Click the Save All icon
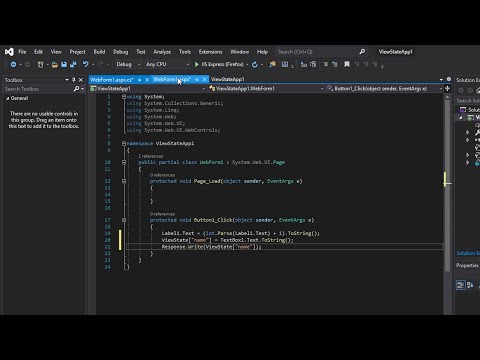Screen dimensions: 480x360 73,64
